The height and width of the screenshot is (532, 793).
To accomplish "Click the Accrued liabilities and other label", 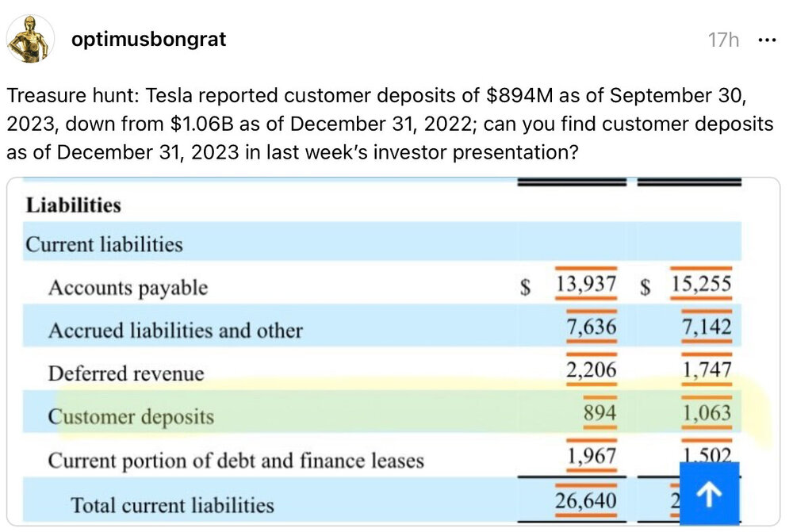I will pos(175,330).
